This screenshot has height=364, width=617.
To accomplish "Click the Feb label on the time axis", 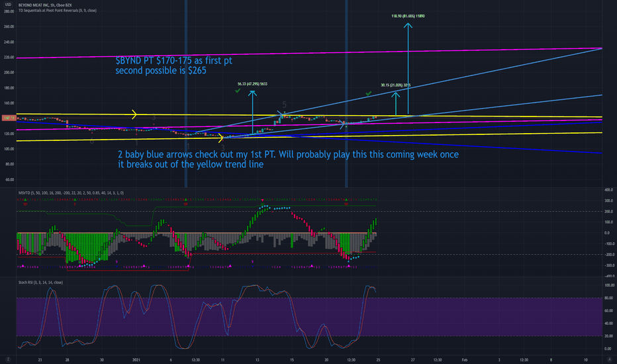I will point(464,359).
